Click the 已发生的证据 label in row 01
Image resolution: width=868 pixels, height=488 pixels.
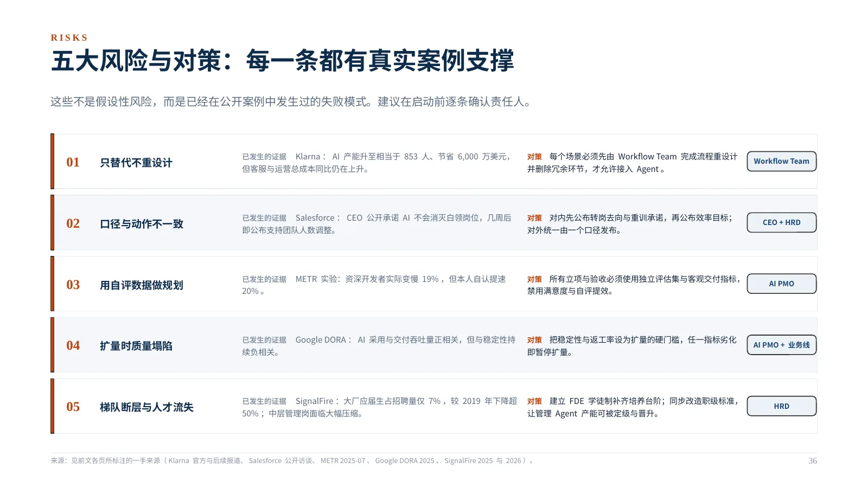pyautogui.click(x=264, y=157)
